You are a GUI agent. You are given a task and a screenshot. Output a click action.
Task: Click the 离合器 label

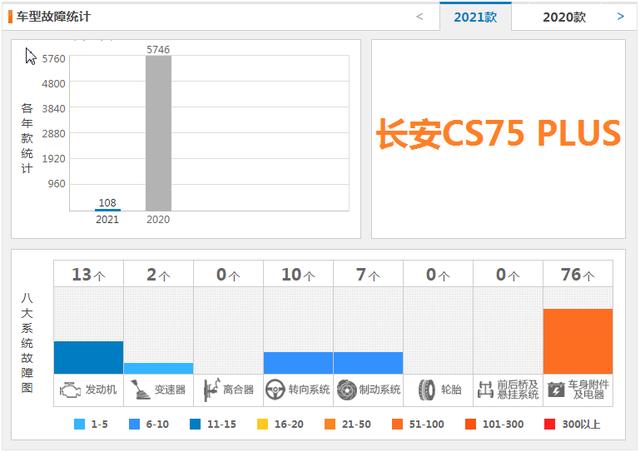point(238,390)
